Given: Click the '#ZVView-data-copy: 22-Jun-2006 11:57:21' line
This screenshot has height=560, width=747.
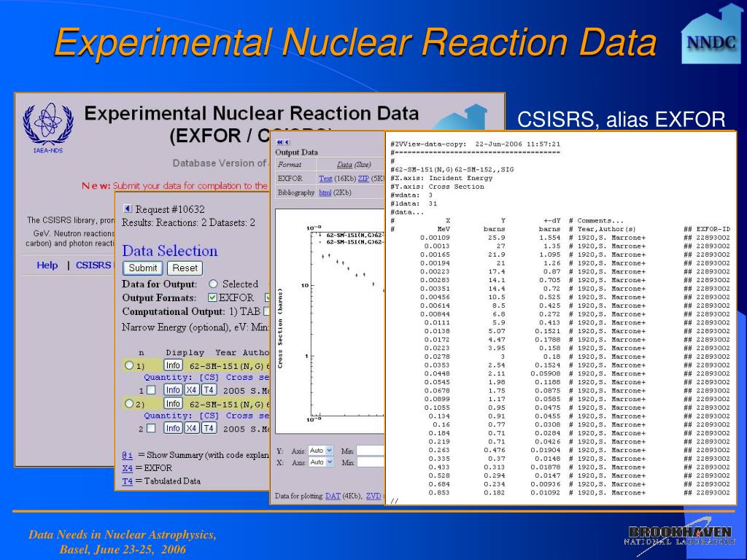Looking at the screenshot, I should click(x=475, y=144).
